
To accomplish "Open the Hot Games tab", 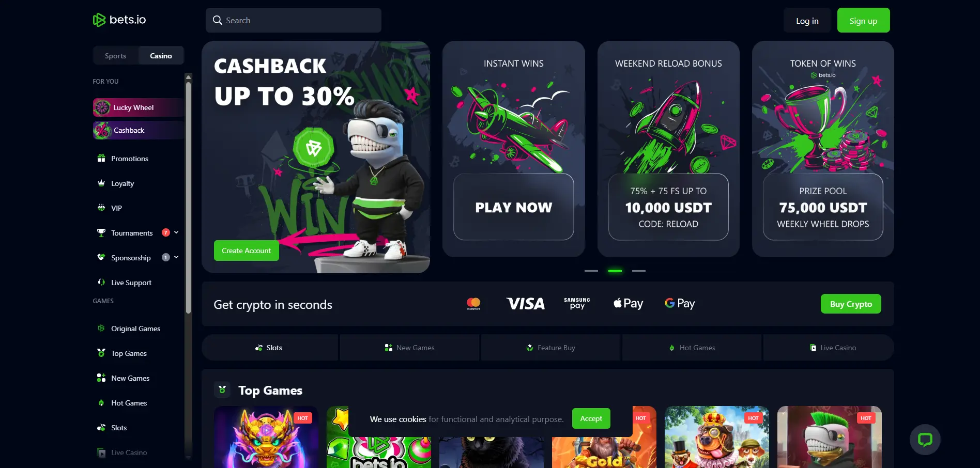I will (x=692, y=348).
